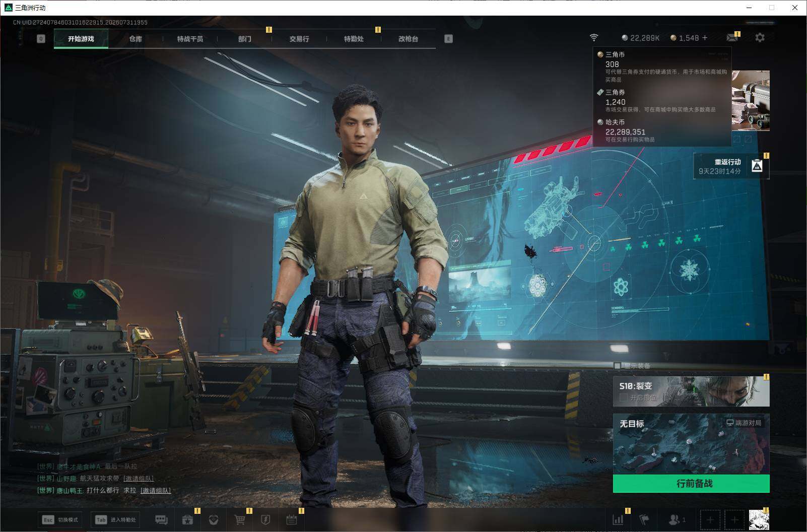The image size is (807, 532).
Task: Open the 部门 tab
Action: point(245,39)
